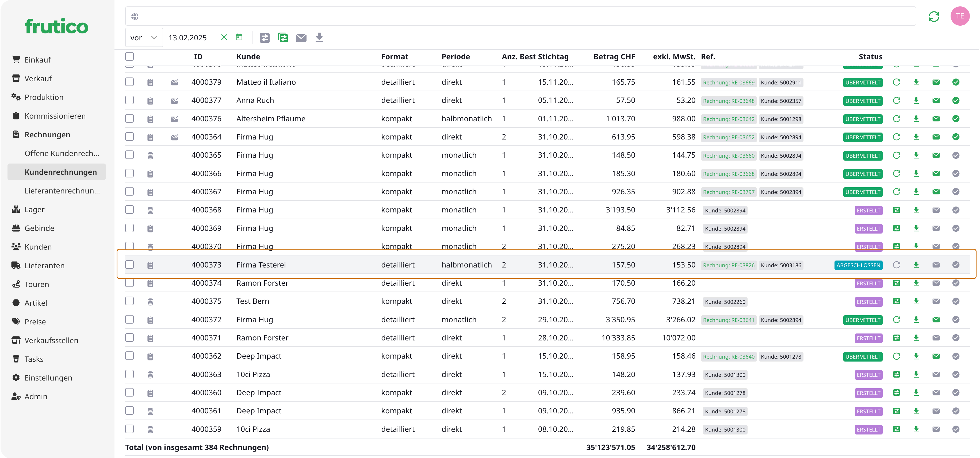
Task: Tick the select-all header checkbox
Action: pos(129,57)
